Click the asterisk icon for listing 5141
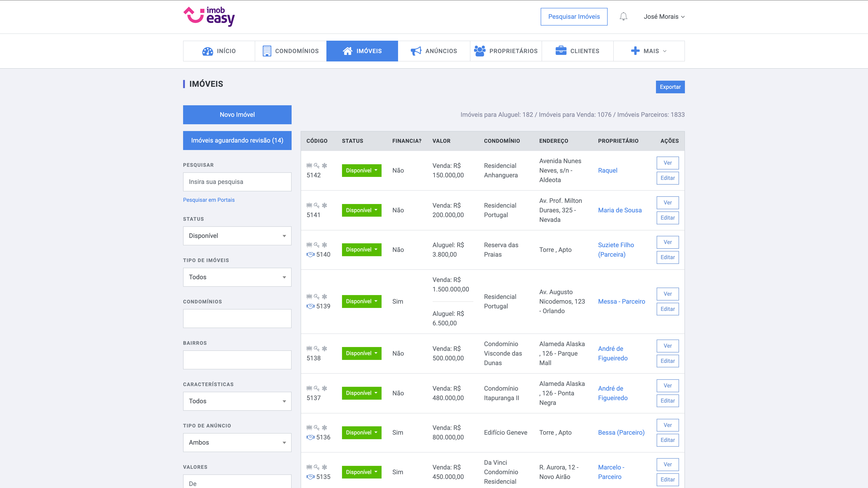The width and height of the screenshot is (868, 488). (325, 205)
